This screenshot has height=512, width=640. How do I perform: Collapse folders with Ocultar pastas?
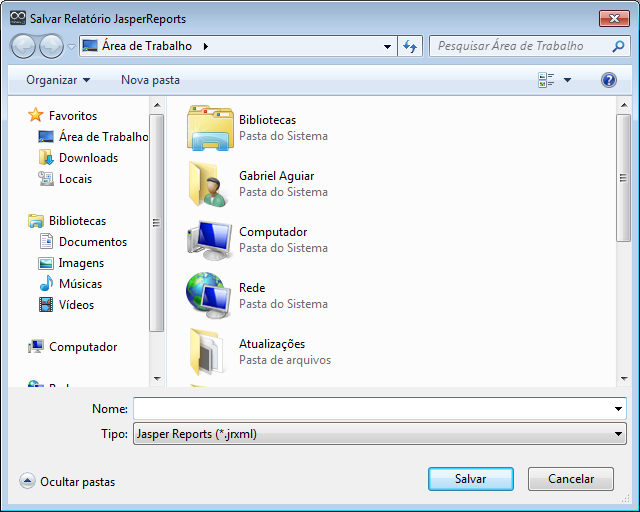click(x=67, y=482)
